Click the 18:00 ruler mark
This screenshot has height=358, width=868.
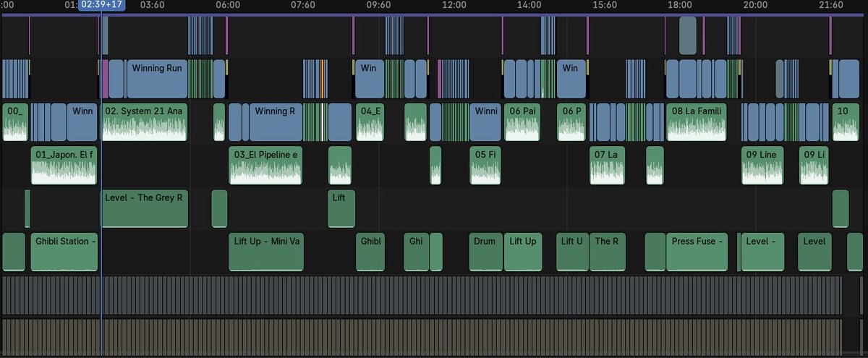click(680, 5)
